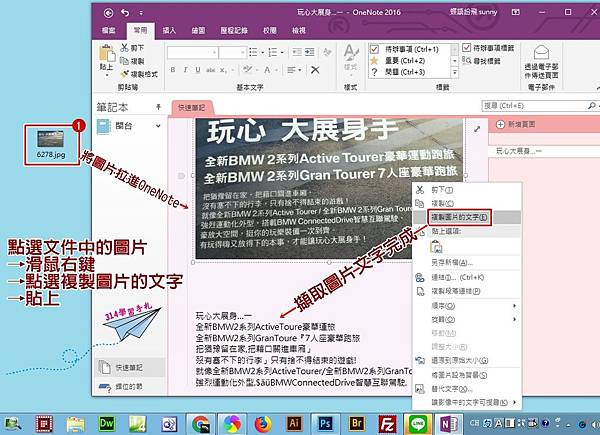The image size is (600, 435).
Task: Open the numbered list style dropdown arrow
Action: point(282,52)
